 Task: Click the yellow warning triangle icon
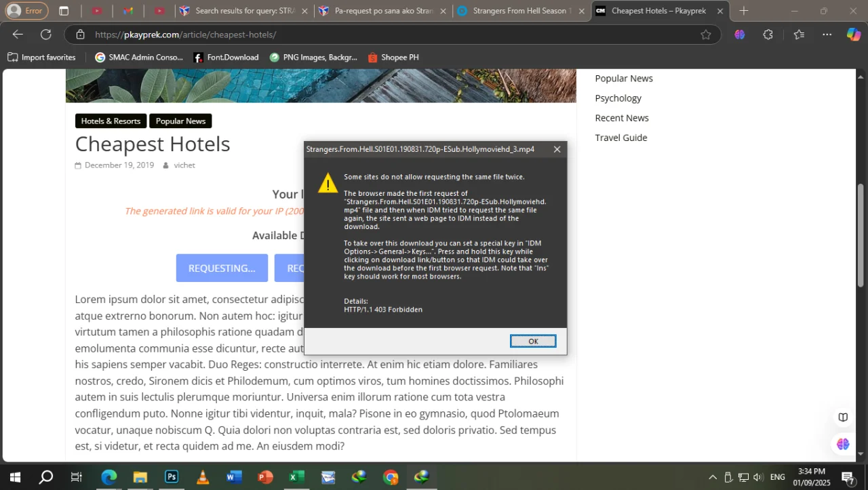coord(328,183)
